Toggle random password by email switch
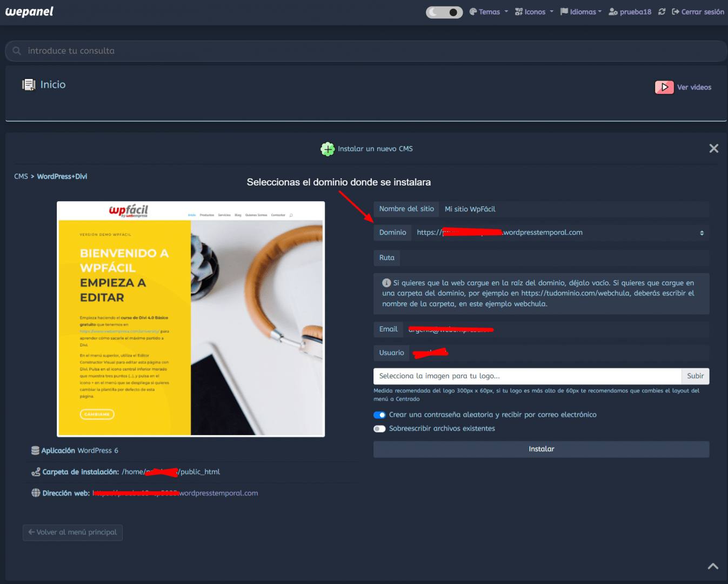Screen dimensions: 728x584 tap(379, 415)
